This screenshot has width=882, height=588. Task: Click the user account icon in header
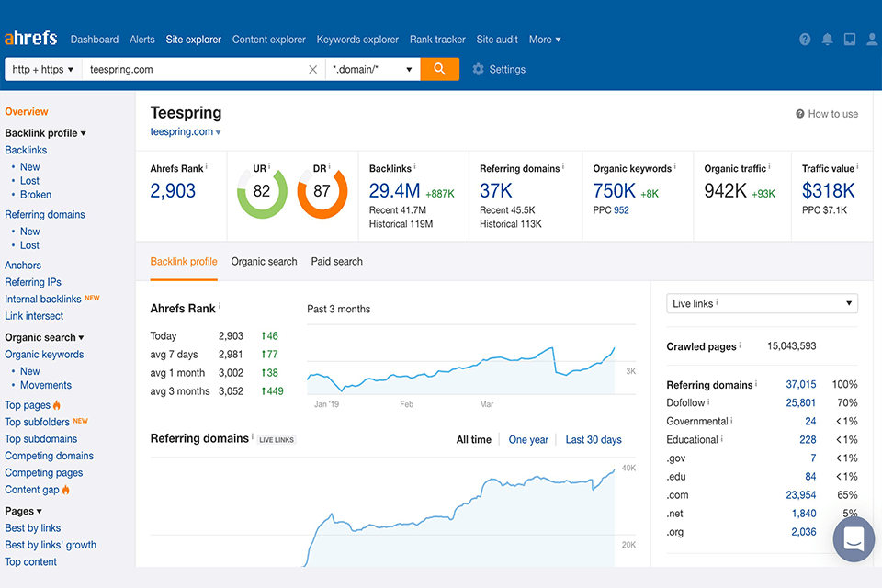tap(872, 40)
